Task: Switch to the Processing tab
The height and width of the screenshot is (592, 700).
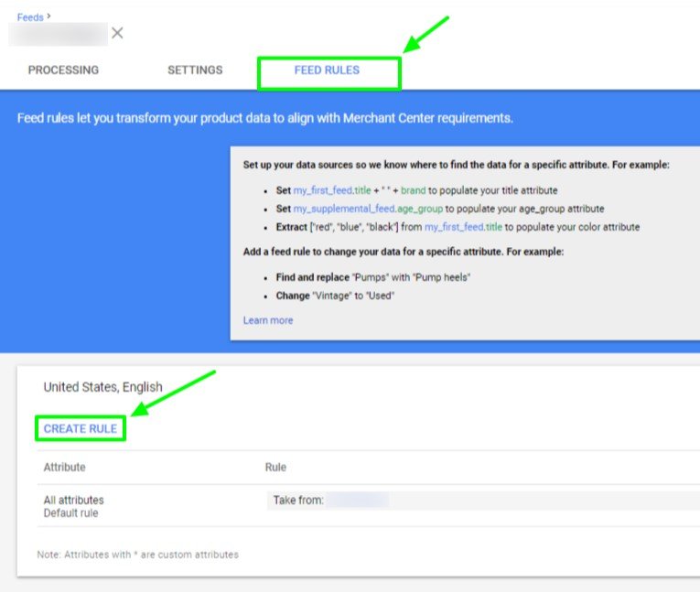Action: pos(63,70)
